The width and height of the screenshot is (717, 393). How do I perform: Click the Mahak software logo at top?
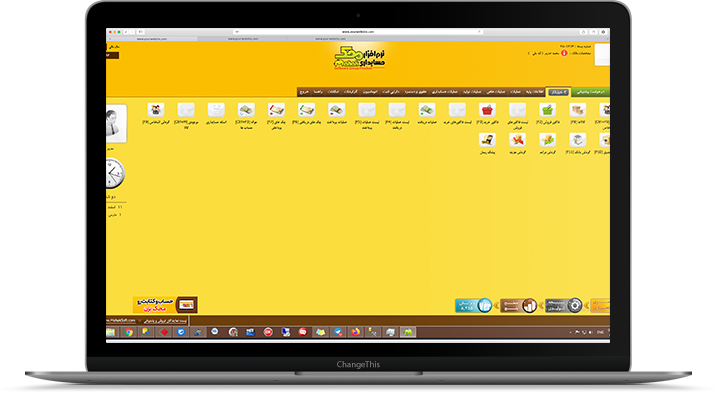point(359,58)
